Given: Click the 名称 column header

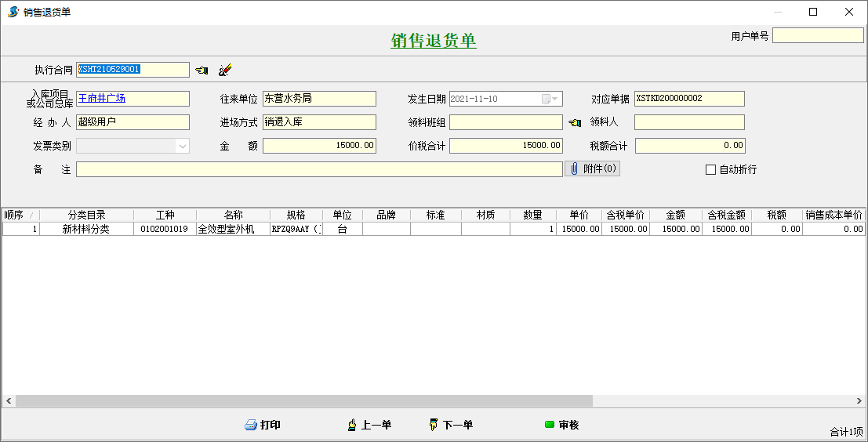Looking at the screenshot, I should 233,215.
